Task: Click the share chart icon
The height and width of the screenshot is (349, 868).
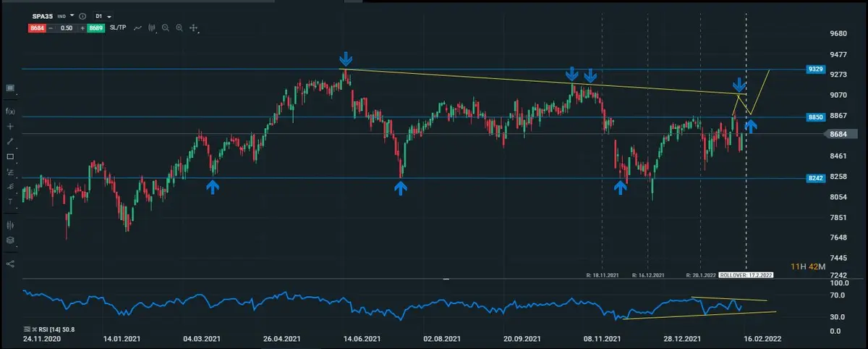Action: (10, 264)
